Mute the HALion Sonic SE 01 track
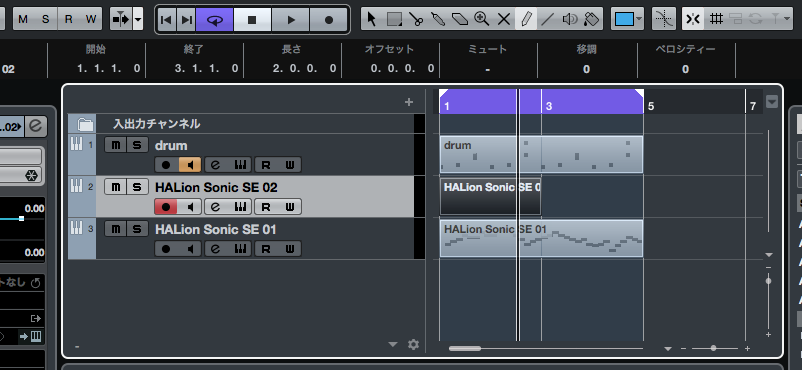 coord(116,229)
